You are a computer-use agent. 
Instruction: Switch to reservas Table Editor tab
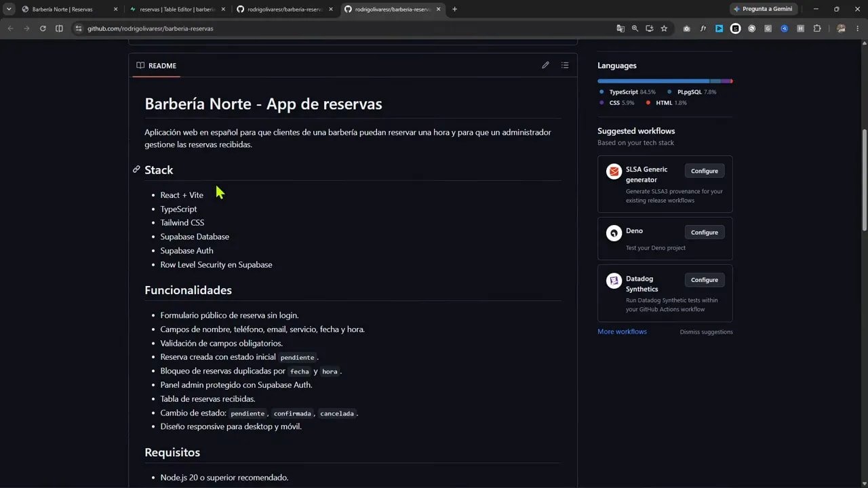pyautogui.click(x=177, y=9)
